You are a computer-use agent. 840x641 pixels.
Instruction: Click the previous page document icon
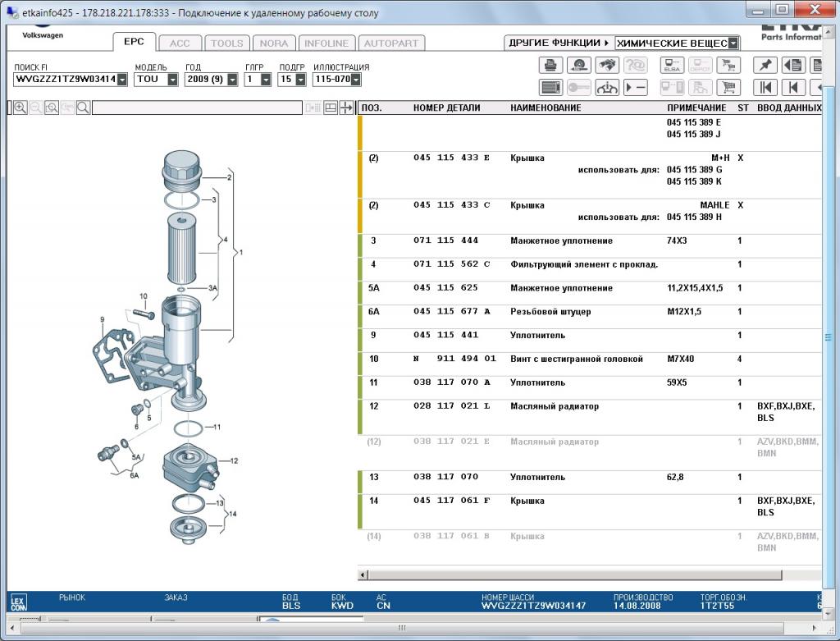pos(793,66)
